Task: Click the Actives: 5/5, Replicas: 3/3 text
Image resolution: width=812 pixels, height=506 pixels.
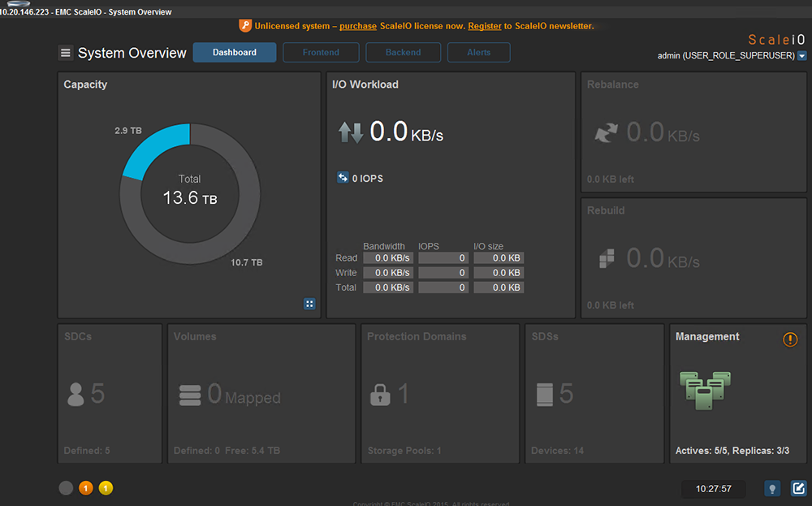Action: (x=732, y=451)
